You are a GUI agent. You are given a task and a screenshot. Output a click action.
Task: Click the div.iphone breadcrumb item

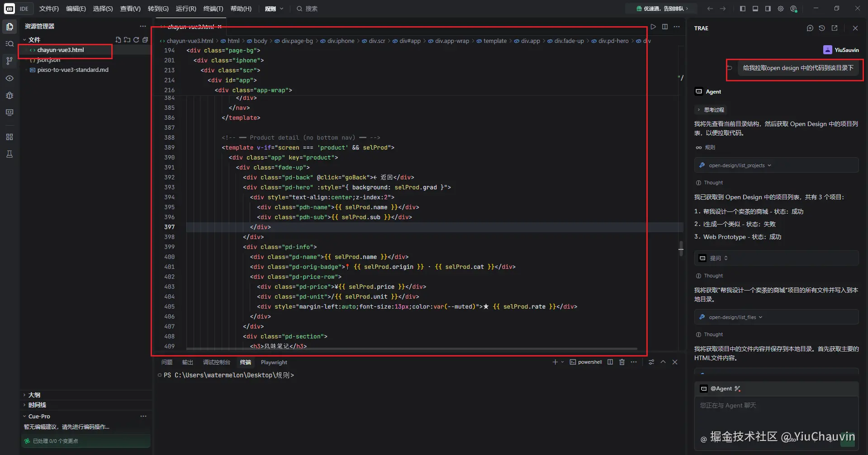337,41
